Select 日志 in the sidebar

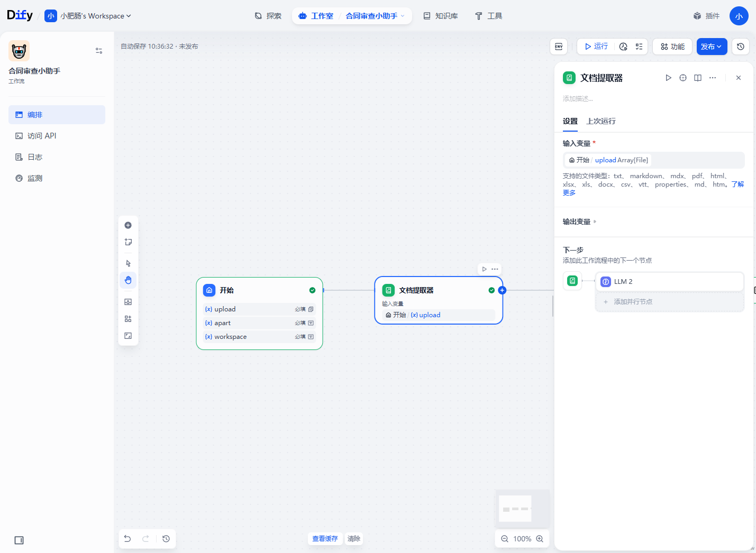coord(57,157)
